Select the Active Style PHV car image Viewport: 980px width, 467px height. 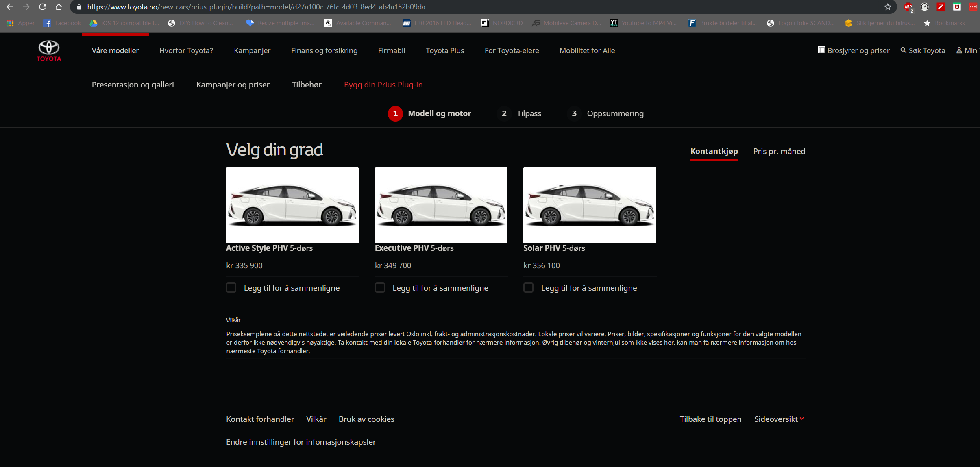click(292, 205)
